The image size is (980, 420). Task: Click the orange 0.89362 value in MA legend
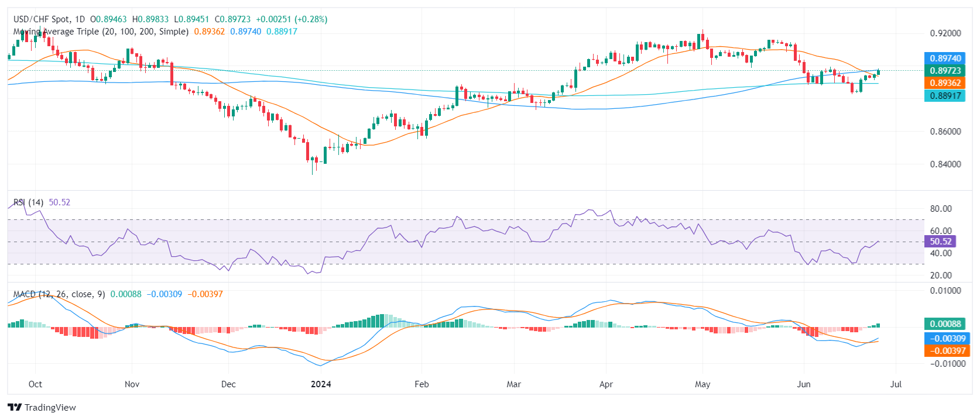coord(209,32)
